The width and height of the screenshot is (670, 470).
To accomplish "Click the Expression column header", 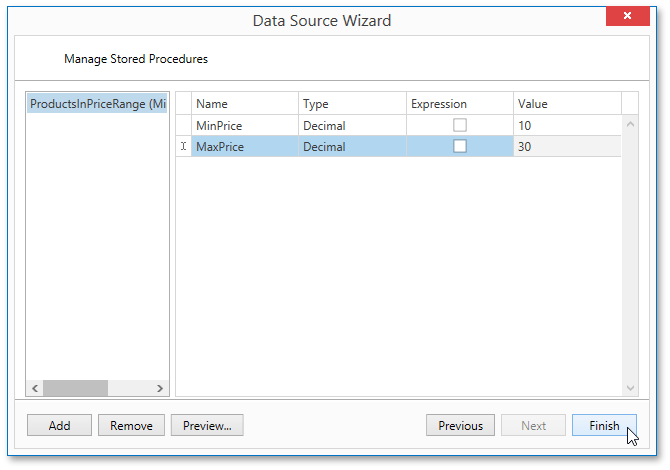I will pos(459,104).
